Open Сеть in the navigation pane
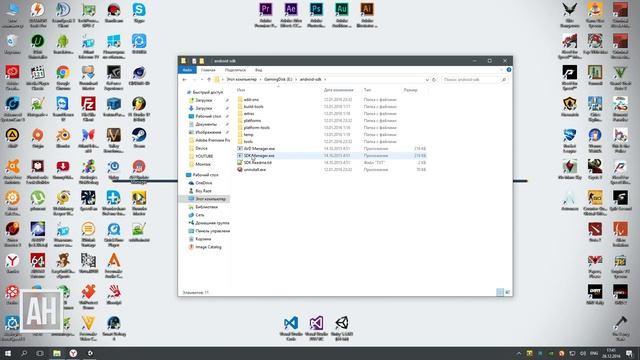This screenshot has width=640, height=360. click(x=200, y=215)
